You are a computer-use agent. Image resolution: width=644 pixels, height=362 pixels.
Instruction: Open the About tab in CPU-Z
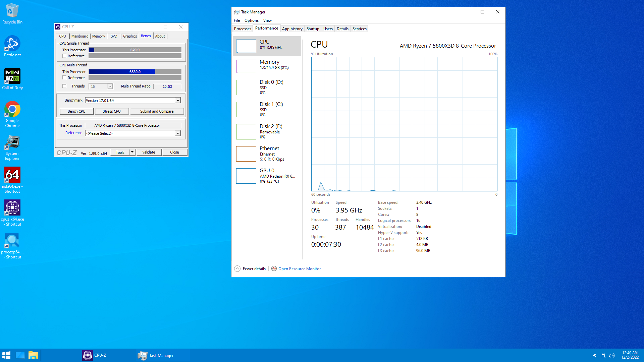coord(160,36)
